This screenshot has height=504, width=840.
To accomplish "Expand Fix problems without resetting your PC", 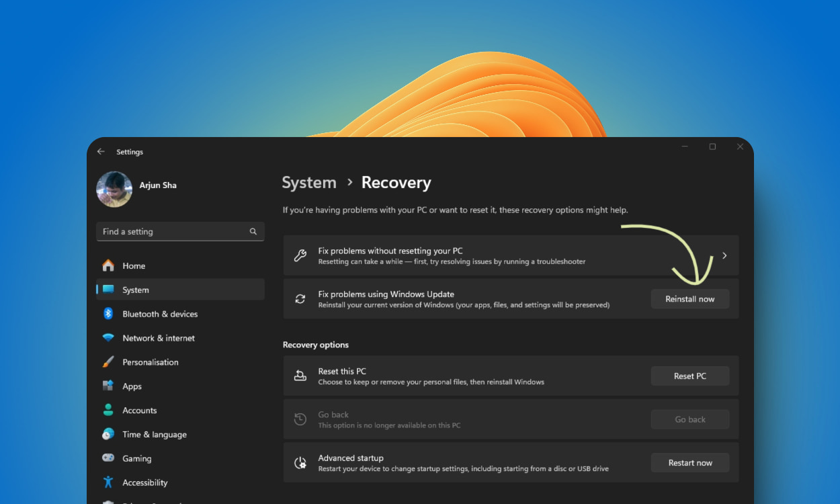I will pos(511,255).
